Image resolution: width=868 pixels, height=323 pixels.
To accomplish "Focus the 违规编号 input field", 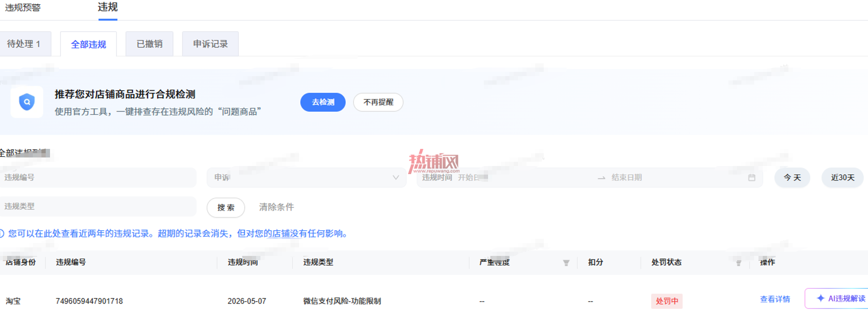I will click(x=98, y=177).
